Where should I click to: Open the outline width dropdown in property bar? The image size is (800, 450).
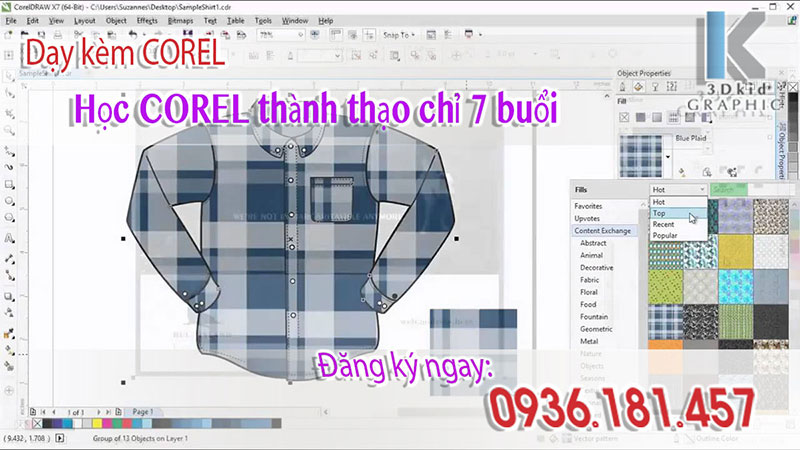click(x=337, y=55)
